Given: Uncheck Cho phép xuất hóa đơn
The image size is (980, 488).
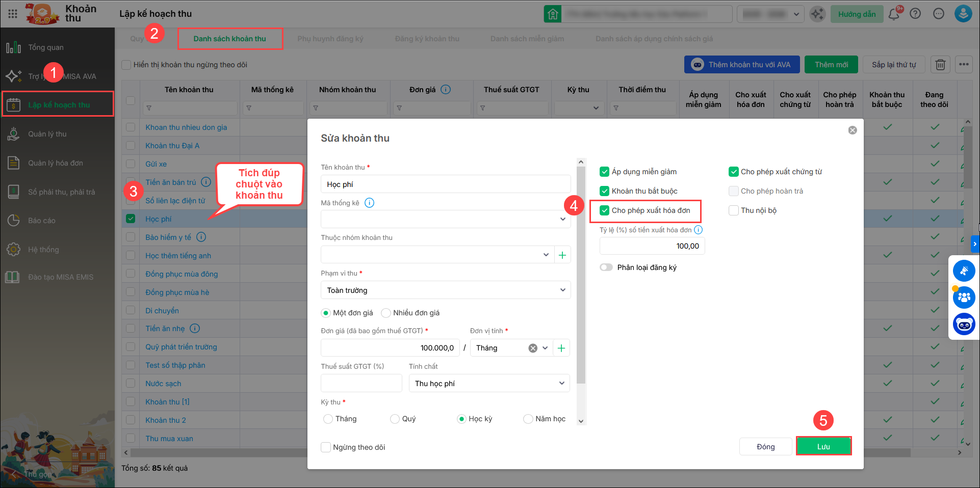Looking at the screenshot, I should [605, 210].
